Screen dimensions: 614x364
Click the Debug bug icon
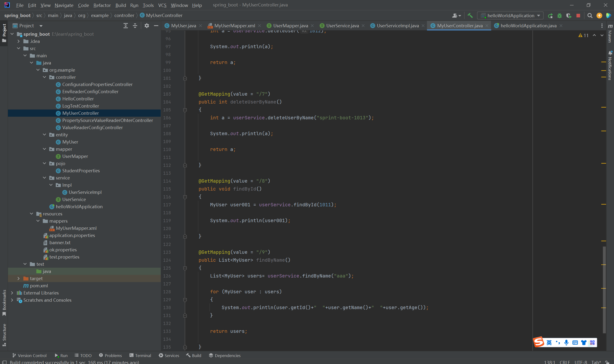click(x=560, y=16)
